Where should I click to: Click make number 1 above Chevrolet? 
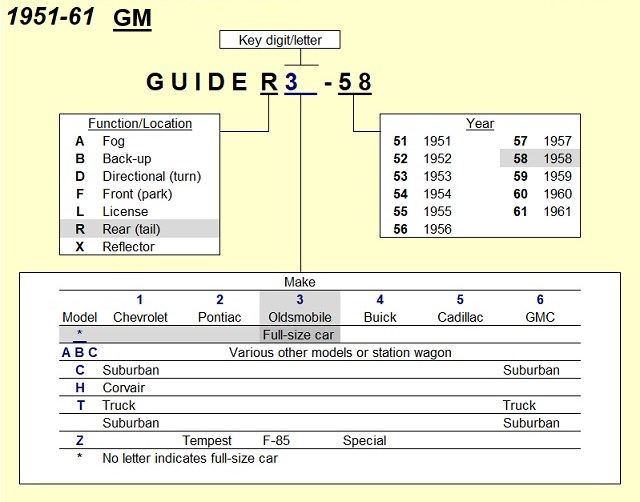(x=140, y=300)
